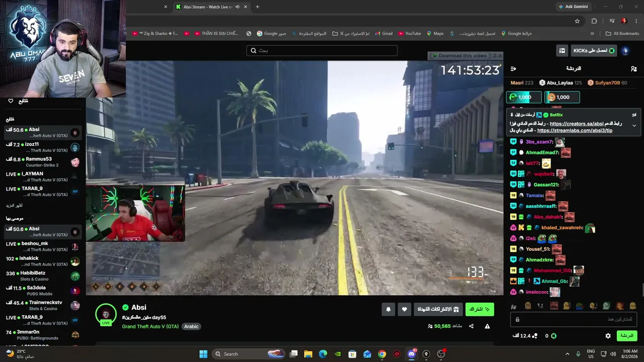Open the streamlabs.com/absi3/tip link

[x=575, y=131]
